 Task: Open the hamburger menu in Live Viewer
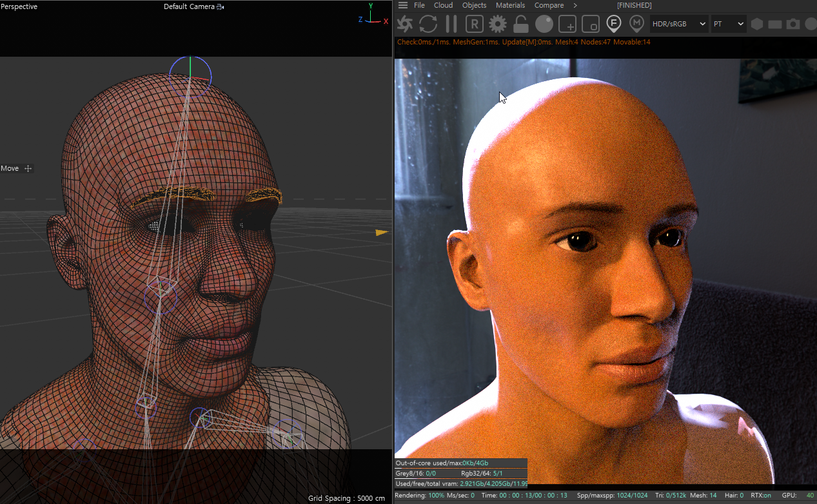(x=403, y=5)
